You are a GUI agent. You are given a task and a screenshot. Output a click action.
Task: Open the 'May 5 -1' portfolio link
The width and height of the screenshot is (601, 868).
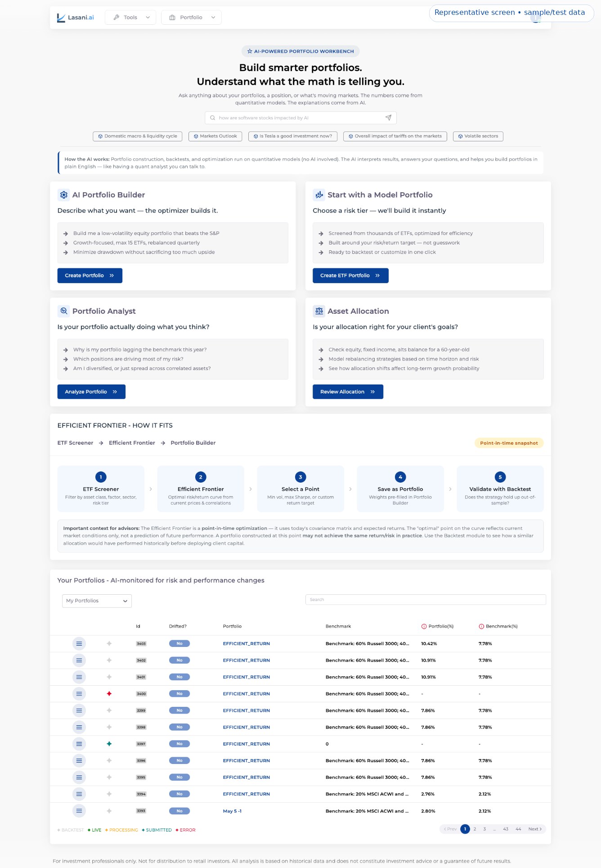pos(232,811)
